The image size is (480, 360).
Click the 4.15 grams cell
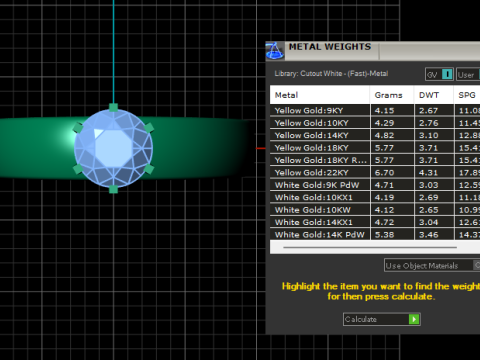(x=392, y=110)
